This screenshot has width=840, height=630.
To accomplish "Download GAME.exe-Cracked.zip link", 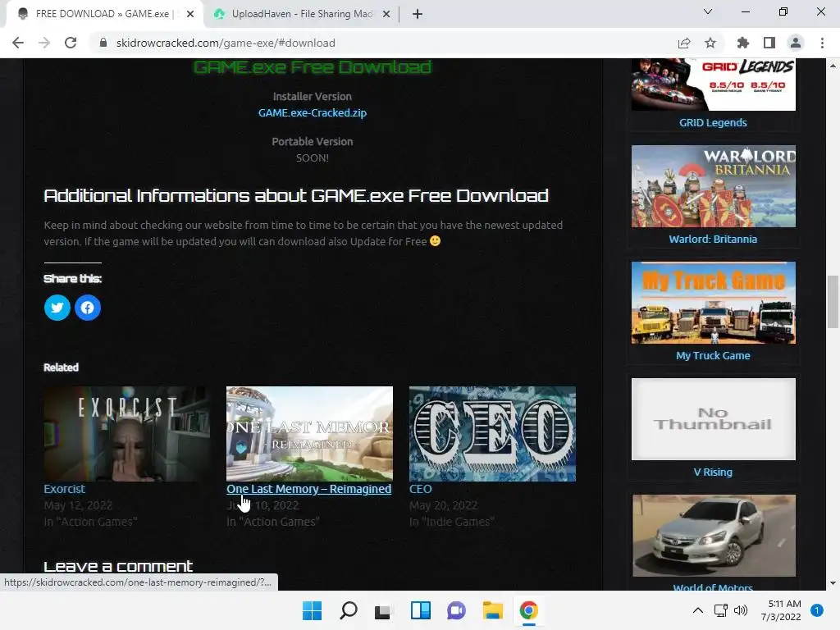I will click(x=313, y=112).
